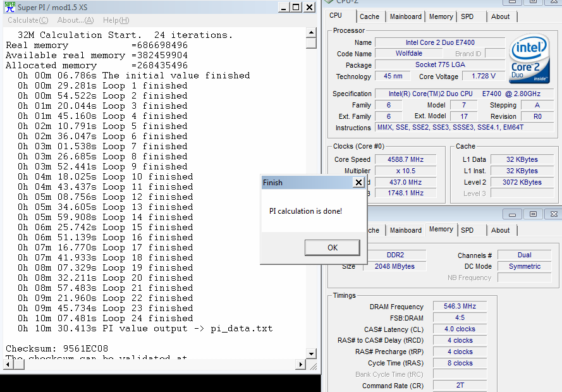Click the Checksum: 9561EC08 line
This screenshot has height=392, width=562.
[x=57, y=348]
